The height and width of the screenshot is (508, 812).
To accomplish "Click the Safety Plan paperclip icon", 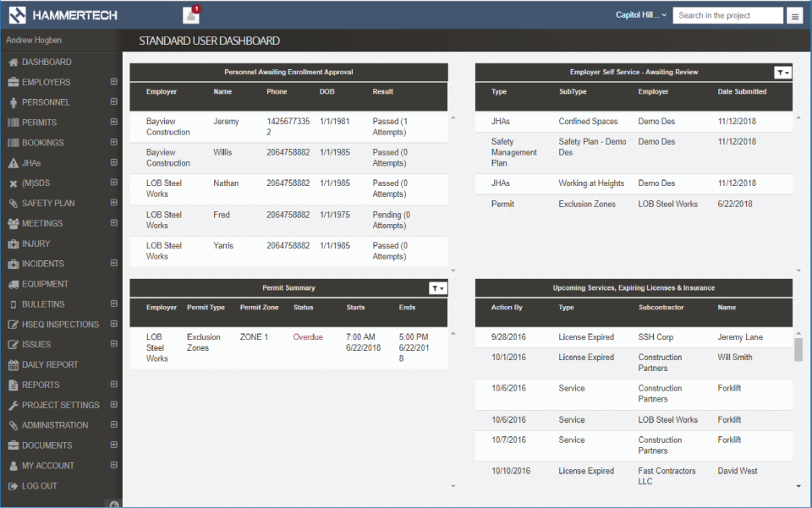I will point(14,204).
